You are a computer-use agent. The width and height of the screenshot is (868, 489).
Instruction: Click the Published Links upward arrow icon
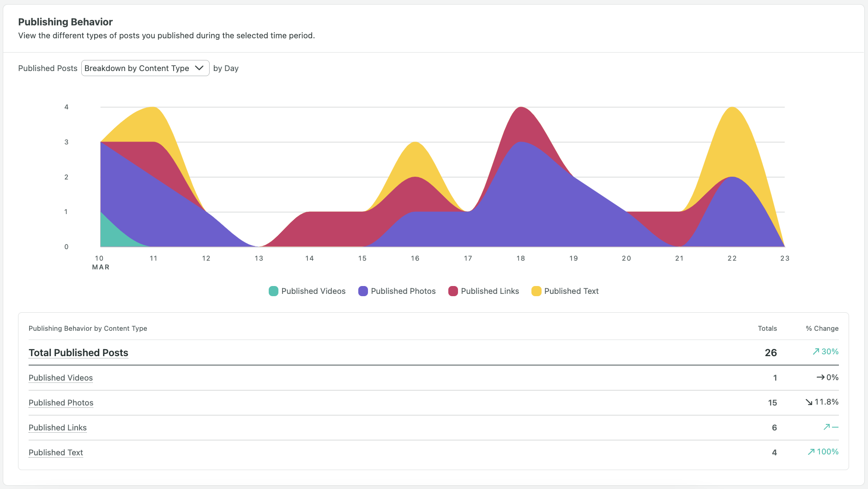pos(827,427)
